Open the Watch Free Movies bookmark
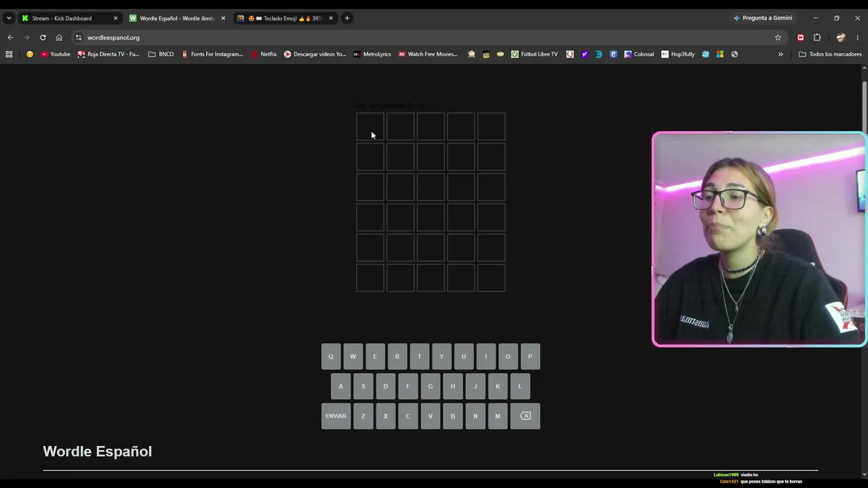Image resolution: width=868 pixels, height=488 pixels. pos(428,54)
